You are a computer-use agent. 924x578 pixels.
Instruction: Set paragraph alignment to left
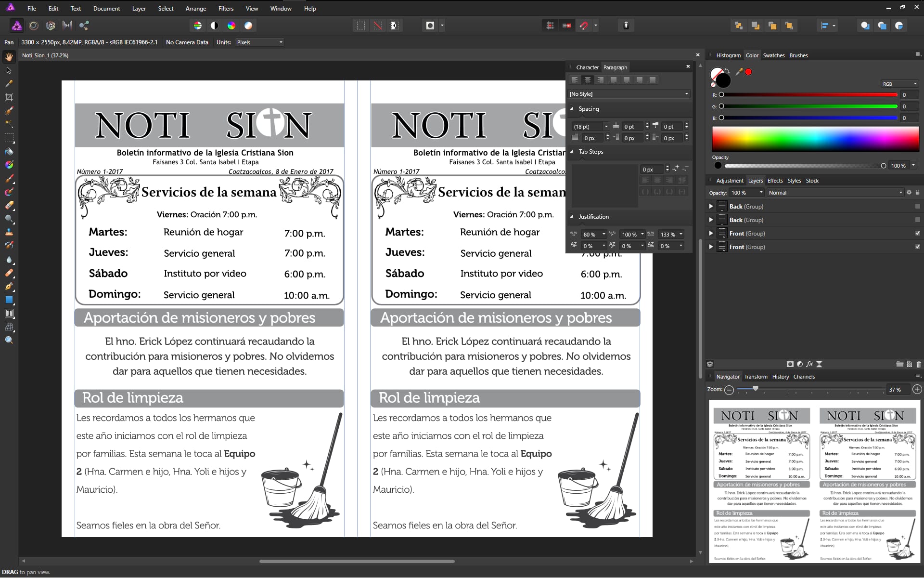point(575,80)
